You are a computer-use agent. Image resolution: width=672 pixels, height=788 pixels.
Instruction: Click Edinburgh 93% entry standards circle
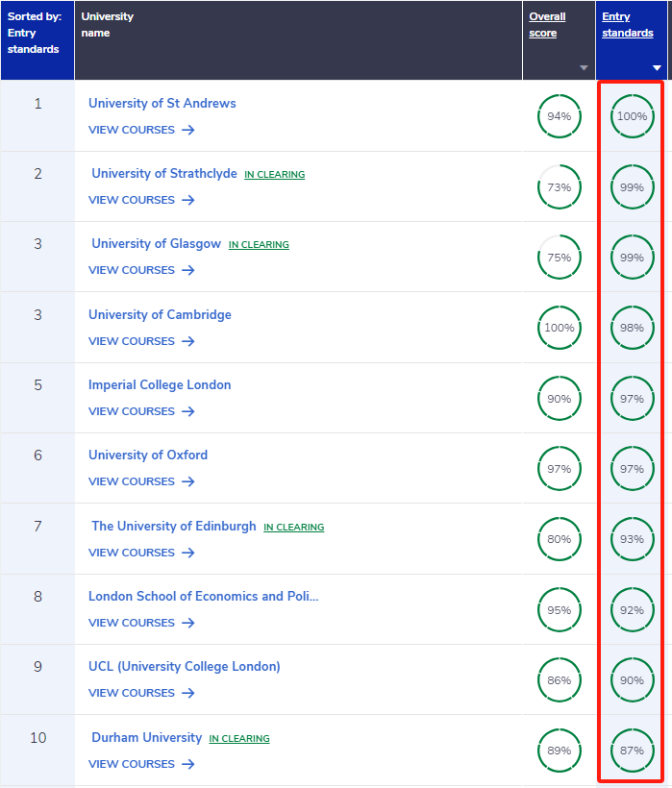coord(633,539)
